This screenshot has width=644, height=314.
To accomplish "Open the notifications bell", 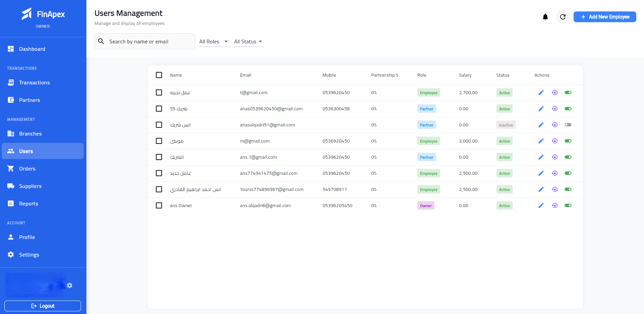I will pyautogui.click(x=545, y=17).
